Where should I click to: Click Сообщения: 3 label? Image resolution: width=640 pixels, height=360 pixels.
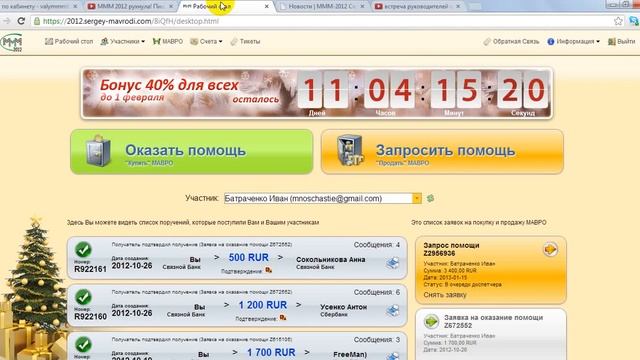(x=377, y=340)
